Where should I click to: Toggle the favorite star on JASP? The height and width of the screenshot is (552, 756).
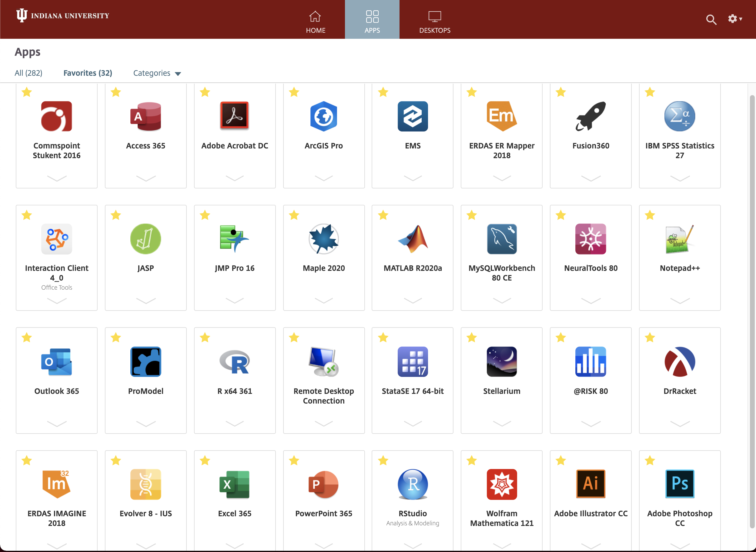(x=116, y=215)
